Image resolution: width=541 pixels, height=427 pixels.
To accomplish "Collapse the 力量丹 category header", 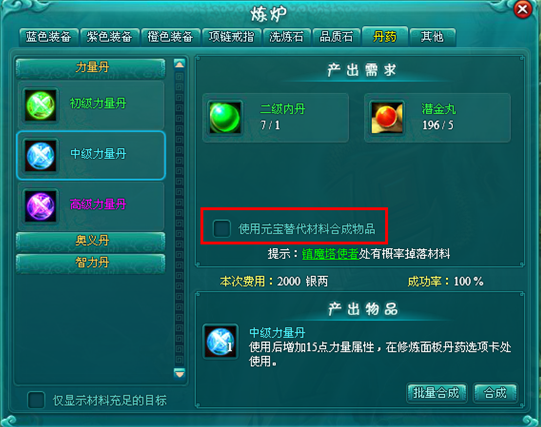I will tap(91, 67).
